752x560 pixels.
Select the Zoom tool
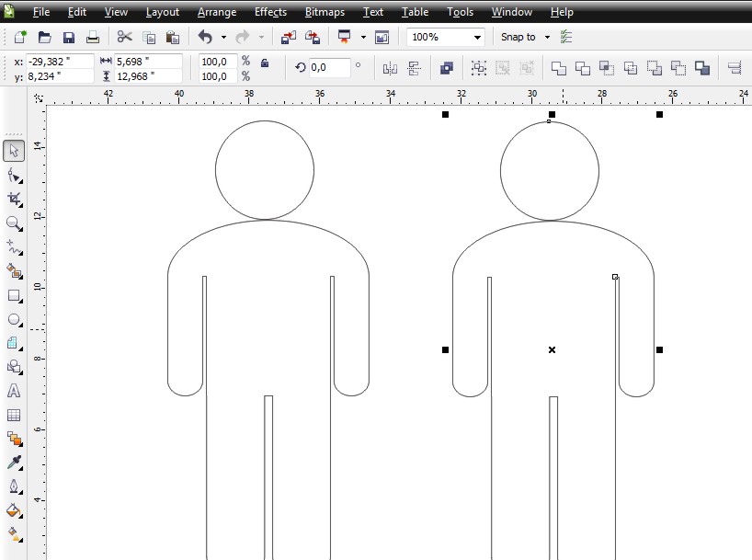(13, 223)
